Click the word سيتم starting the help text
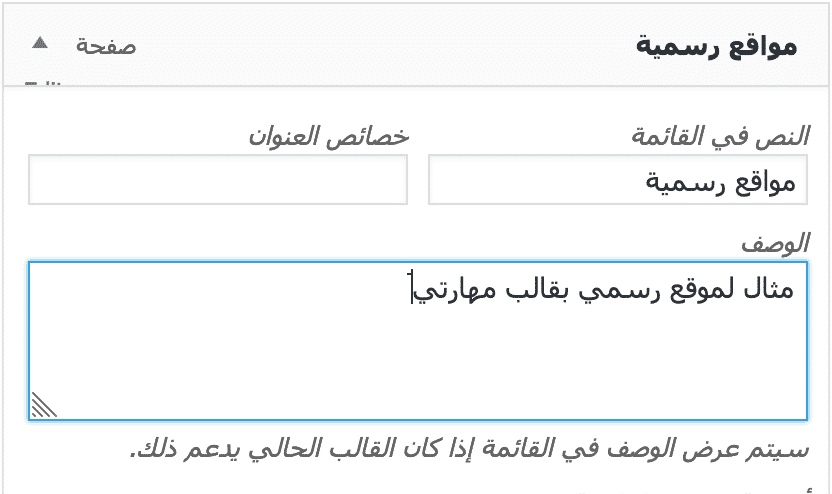 click(x=781, y=450)
